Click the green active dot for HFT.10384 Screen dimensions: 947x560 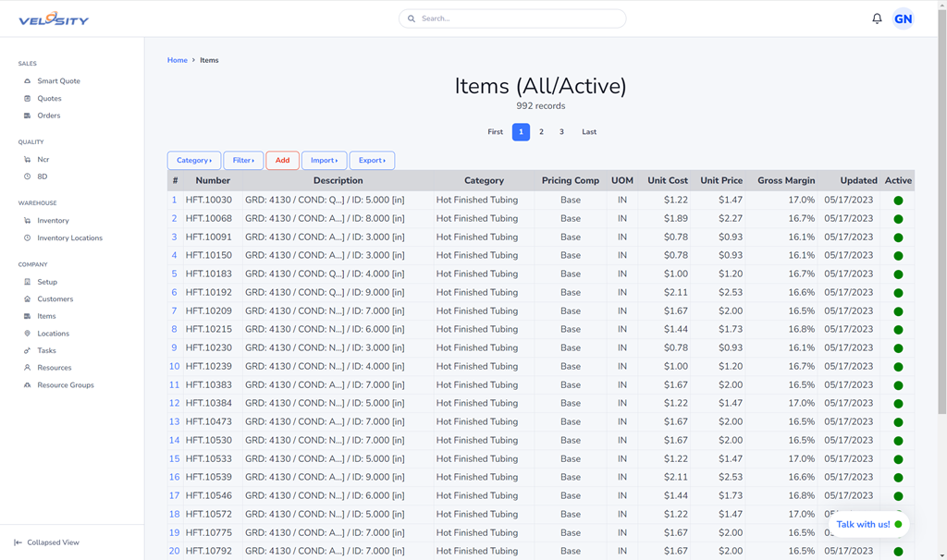tap(898, 404)
